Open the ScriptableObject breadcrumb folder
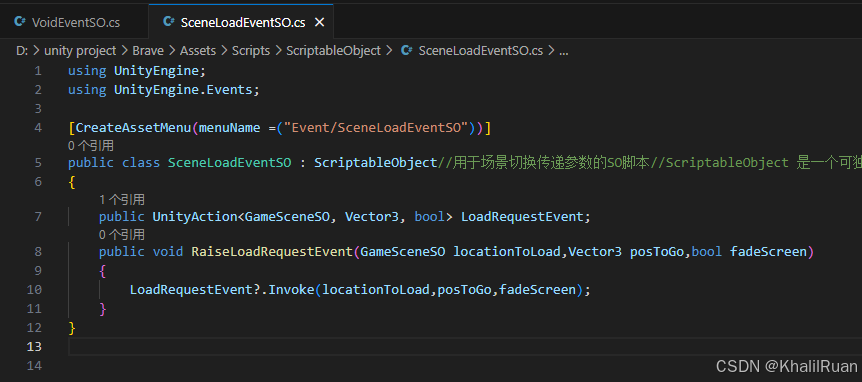 pyautogui.click(x=333, y=51)
